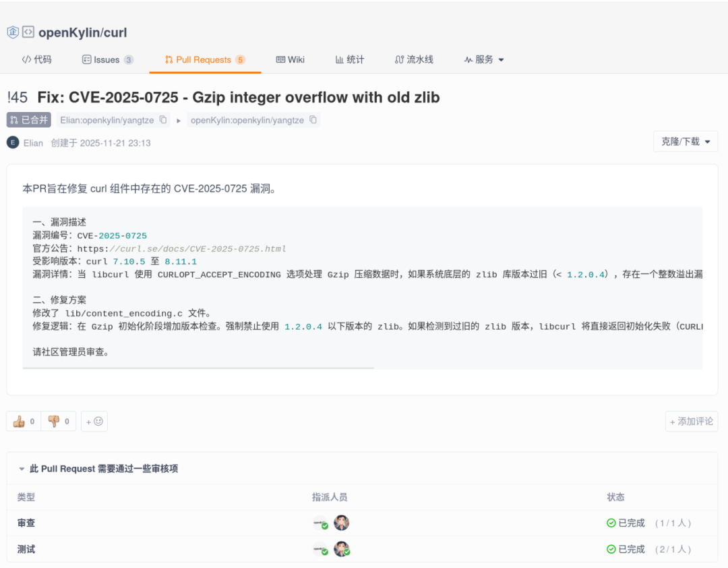
Task: Open the 克隆/下载 dropdown
Action: tap(685, 142)
